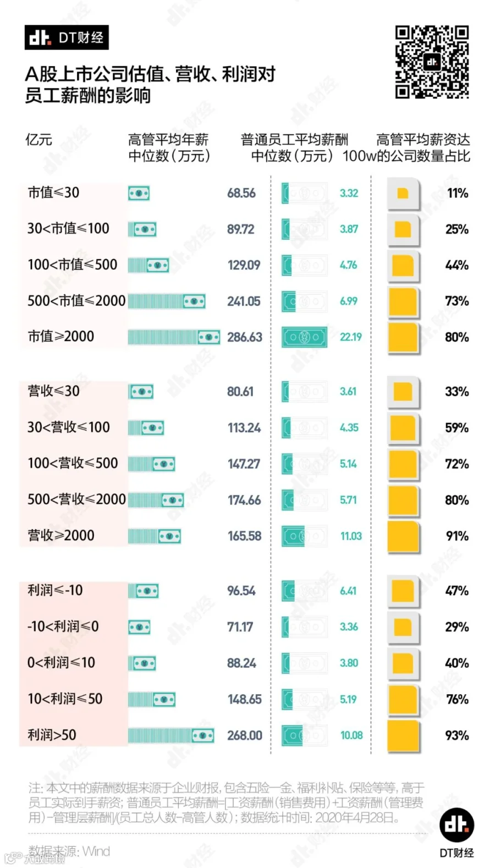Click the green banknote bar showing 22.19
Image resolution: width=495 pixels, height=868 pixels.
pos(305,337)
